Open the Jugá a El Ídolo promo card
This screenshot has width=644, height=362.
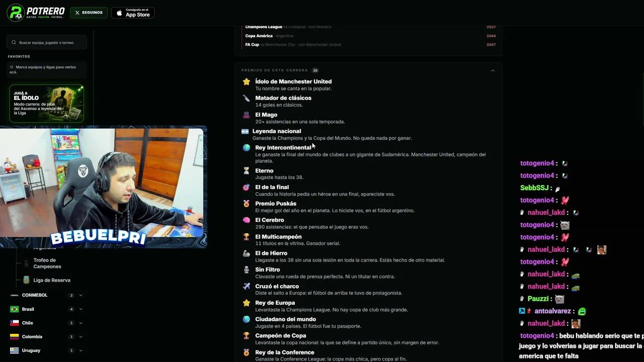click(46, 104)
